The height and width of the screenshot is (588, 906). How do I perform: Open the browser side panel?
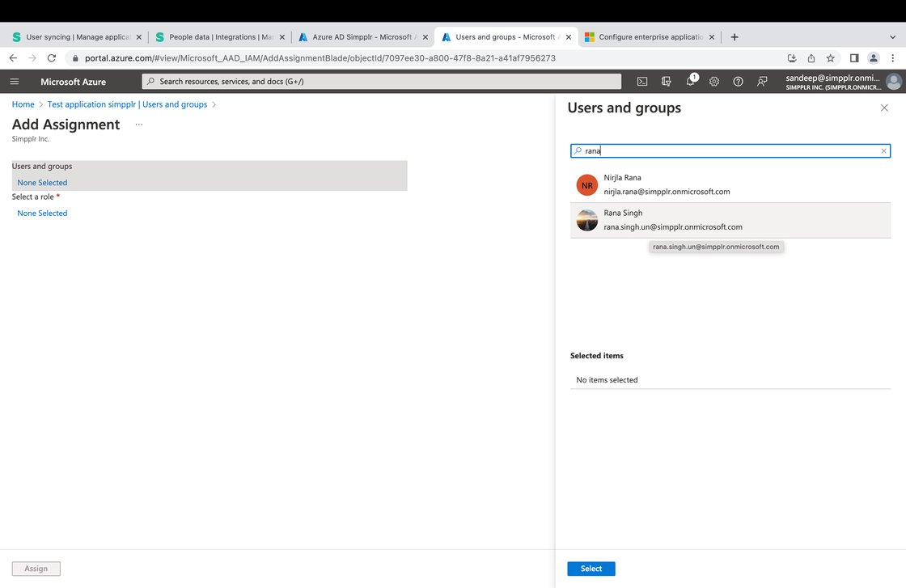(853, 58)
